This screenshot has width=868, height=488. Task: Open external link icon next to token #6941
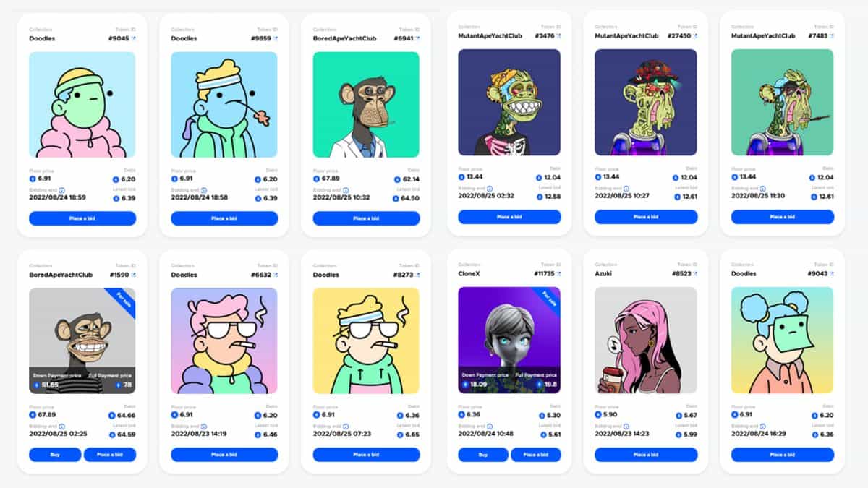(x=417, y=38)
